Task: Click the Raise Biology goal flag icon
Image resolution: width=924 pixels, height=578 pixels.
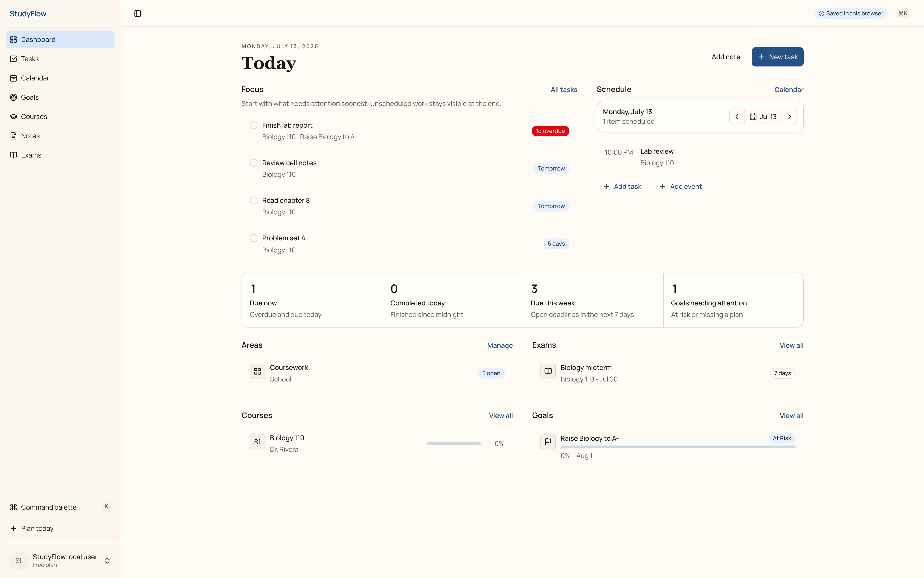Action: pyautogui.click(x=548, y=441)
